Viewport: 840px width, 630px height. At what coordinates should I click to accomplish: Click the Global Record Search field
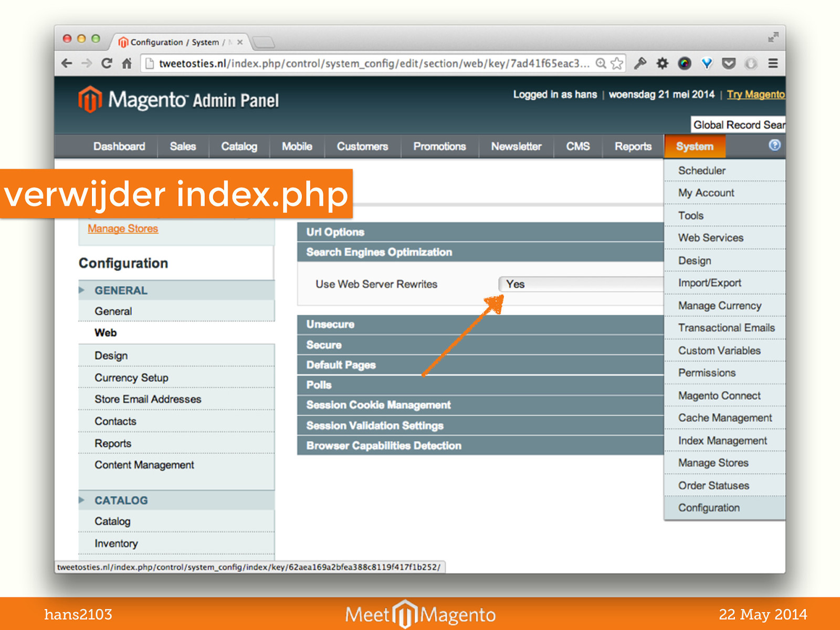[738, 125]
